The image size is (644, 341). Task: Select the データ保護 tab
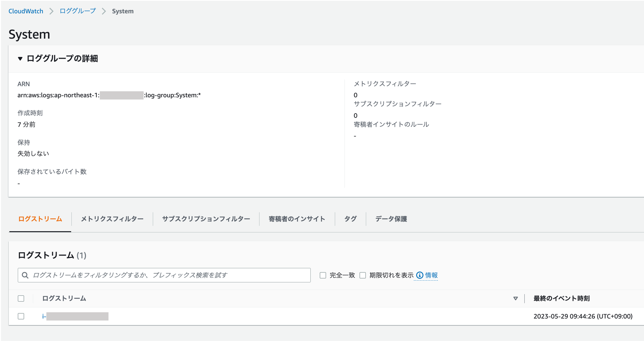click(391, 219)
